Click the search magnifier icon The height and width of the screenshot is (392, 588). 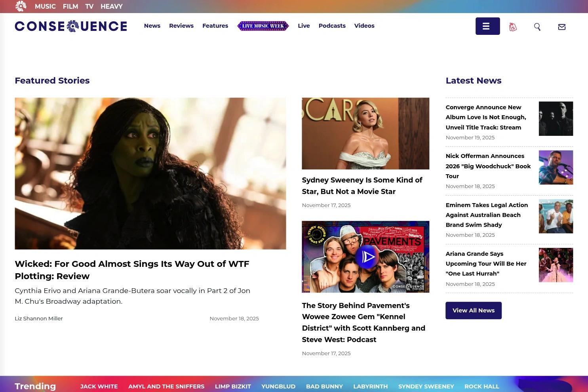click(537, 27)
